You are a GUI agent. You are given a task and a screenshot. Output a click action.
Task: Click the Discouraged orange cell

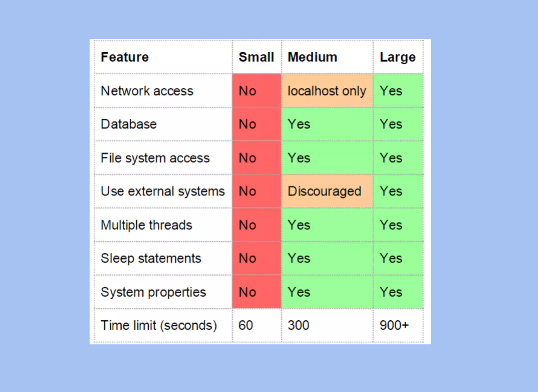[x=327, y=191]
